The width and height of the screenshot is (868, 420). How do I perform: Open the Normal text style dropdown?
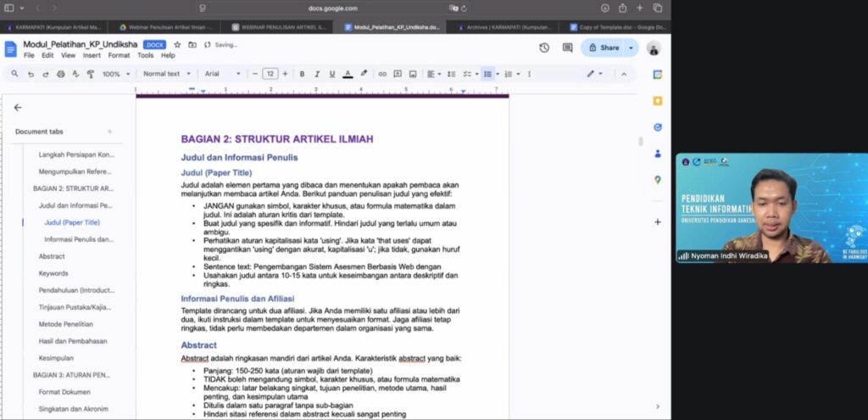166,74
